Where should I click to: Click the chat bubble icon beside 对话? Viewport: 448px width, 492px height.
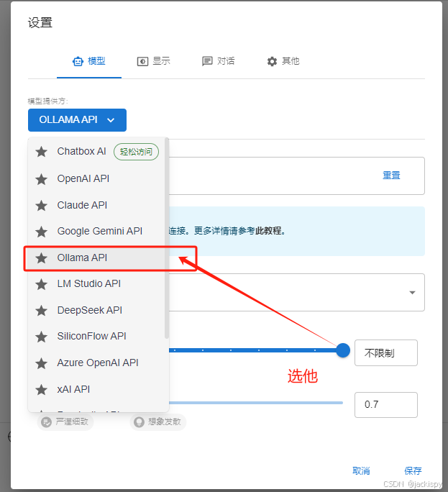point(207,61)
